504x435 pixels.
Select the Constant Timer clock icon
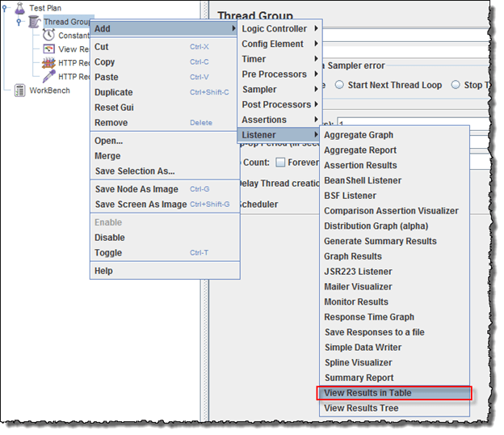click(x=48, y=36)
